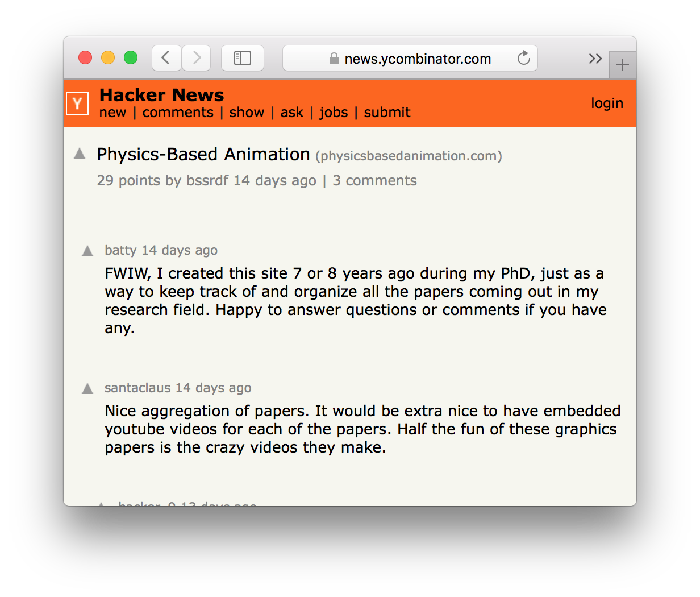
Task: Upvote santaclaus's comment
Action: coord(88,388)
